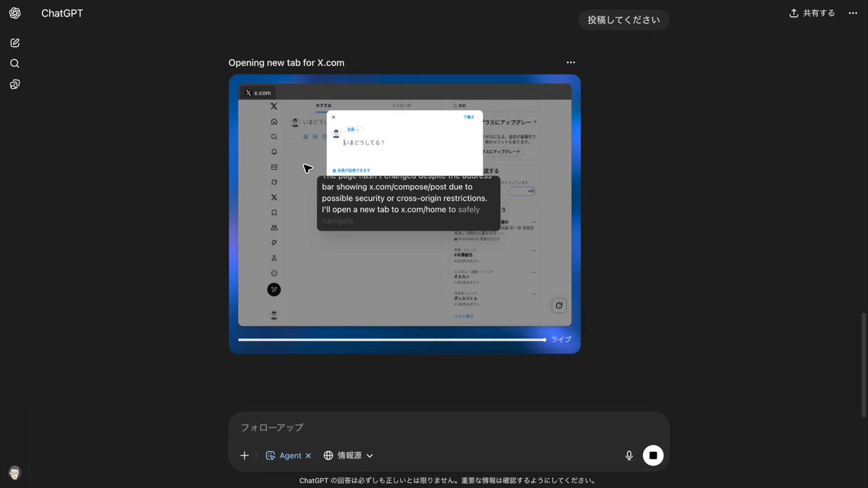Open more options for ダンスバトル trend
Viewport: 868px width, 488px height.
tap(533, 294)
